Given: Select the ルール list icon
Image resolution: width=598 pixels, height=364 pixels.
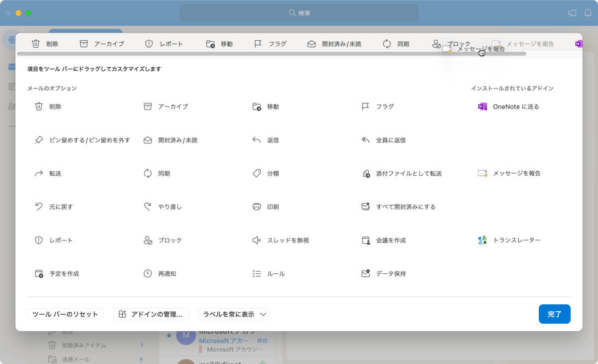Looking at the screenshot, I should [x=257, y=273].
